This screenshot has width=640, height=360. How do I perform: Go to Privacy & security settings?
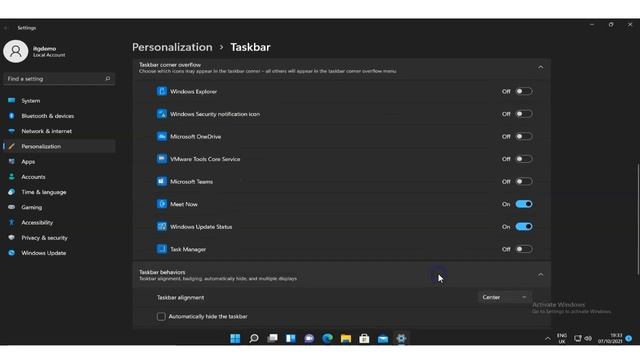click(59, 238)
